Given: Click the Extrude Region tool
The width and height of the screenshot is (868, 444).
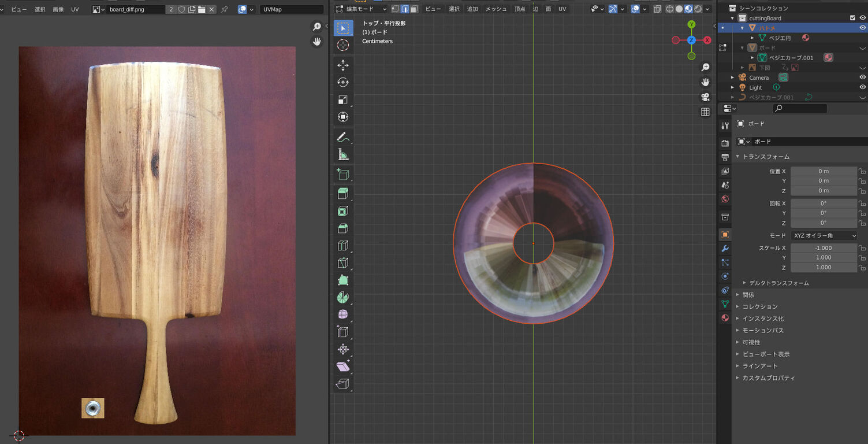Looking at the screenshot, I should tap(343, 193).
